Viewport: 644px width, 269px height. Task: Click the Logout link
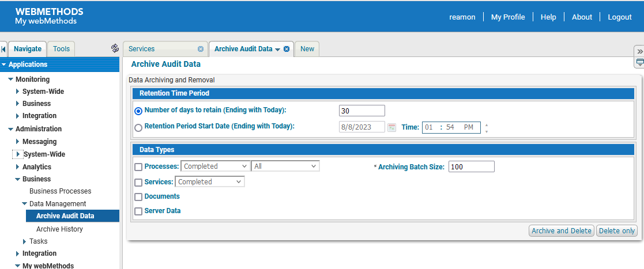[x=620, y=17]
